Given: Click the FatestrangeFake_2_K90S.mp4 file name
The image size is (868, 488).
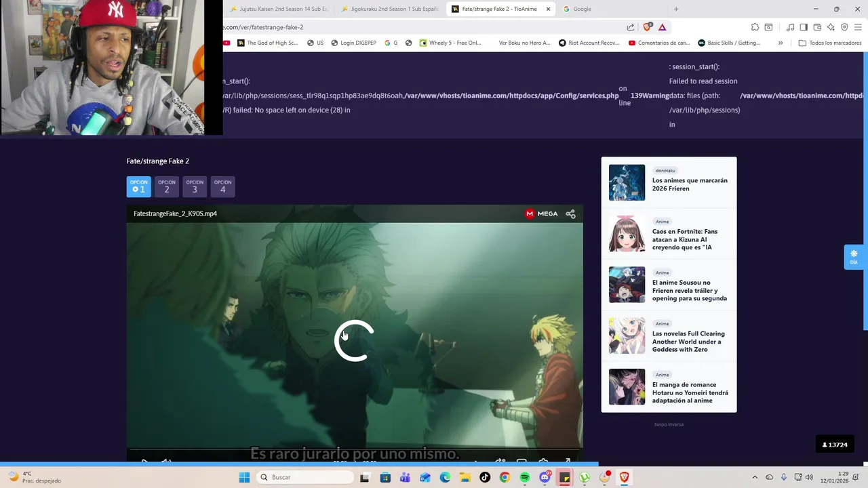Looking at the screenshot, I should [x=175, y=213].
